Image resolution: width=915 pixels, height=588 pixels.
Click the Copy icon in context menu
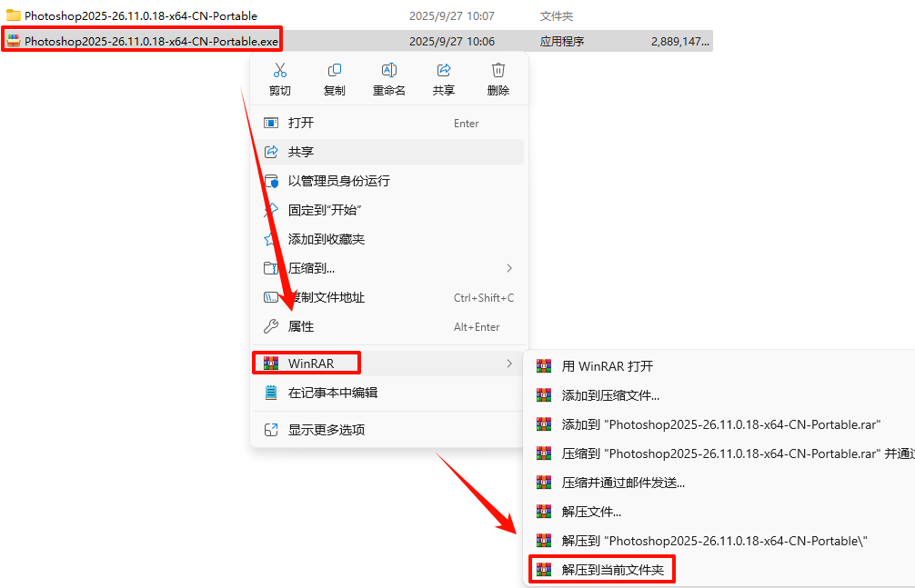pos(335,71)
